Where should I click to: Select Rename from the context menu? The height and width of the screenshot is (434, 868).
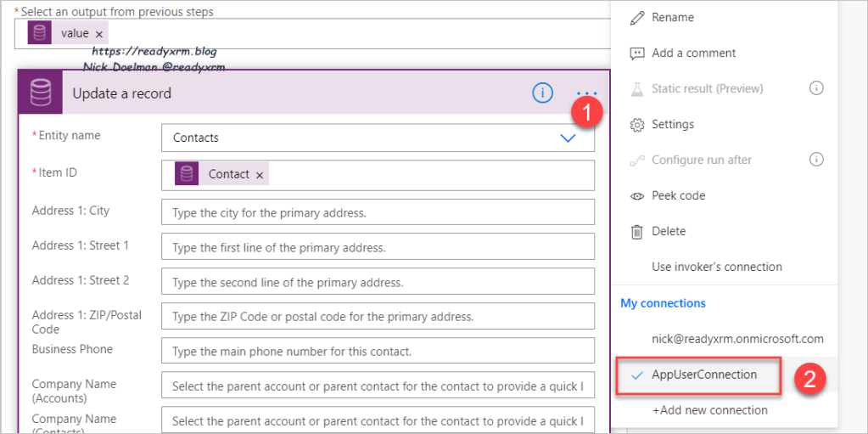pos(672,17)
